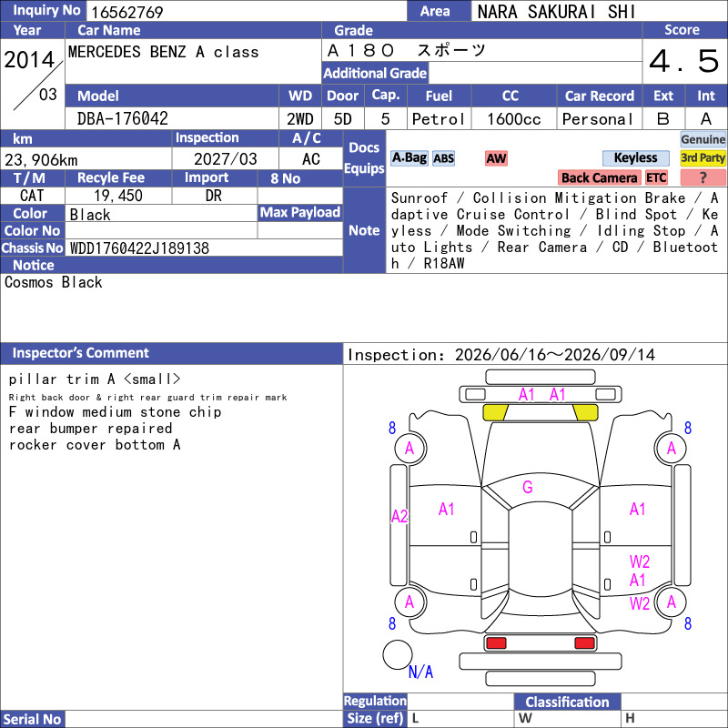Click the empty Color No field
This screenshot has width=728, height=728.
[161, 230]
